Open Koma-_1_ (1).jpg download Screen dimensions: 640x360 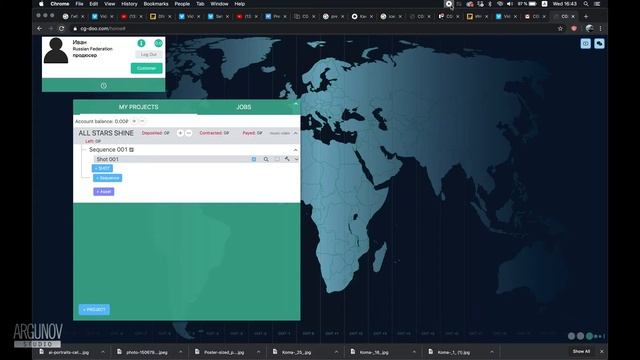click(453, 352)
